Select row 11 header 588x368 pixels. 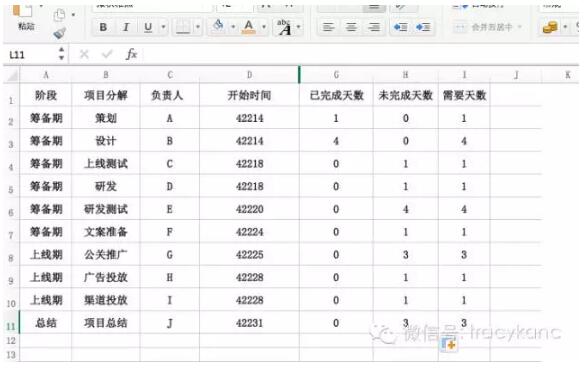pos(11,326)
